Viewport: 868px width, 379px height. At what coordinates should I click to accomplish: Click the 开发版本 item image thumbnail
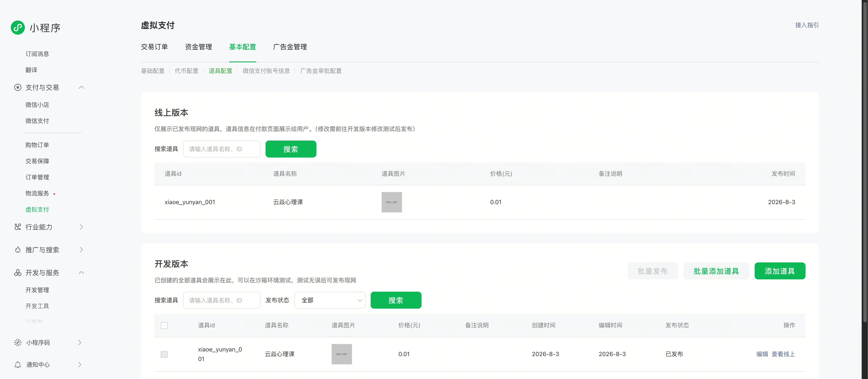(342, 354)
